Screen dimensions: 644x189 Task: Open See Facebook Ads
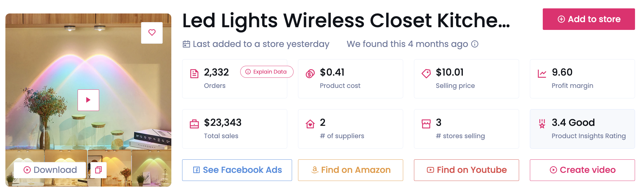pyautogui.click(x=237, y=170)
